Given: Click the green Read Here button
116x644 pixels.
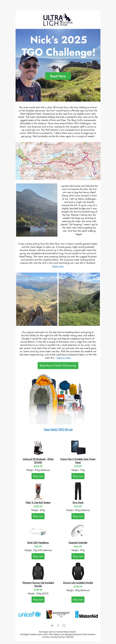Looking at the screenshot, I should [x=58, y=76].
